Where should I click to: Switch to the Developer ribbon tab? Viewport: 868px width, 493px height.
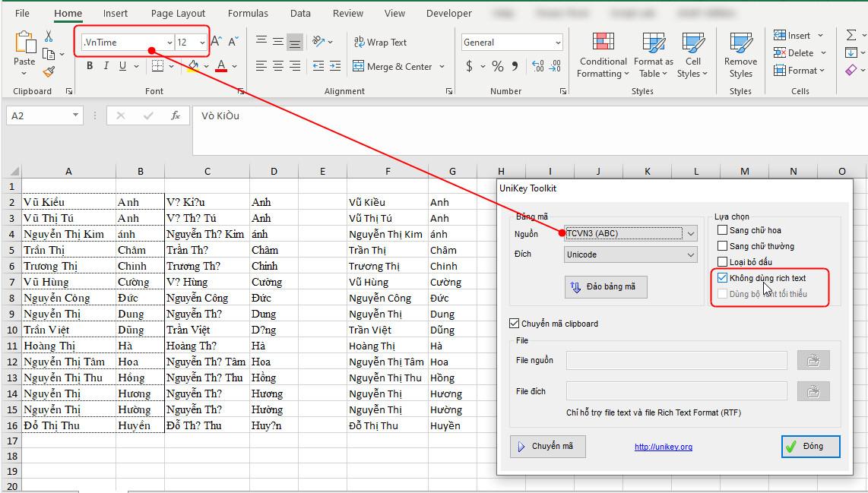tap(448, 13)
